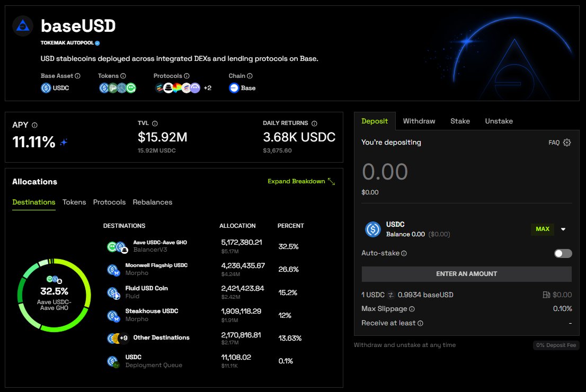Click the Base chain logo icon
Screen dimensions: 586x392
pyautogui.click(x=234, y=88)
